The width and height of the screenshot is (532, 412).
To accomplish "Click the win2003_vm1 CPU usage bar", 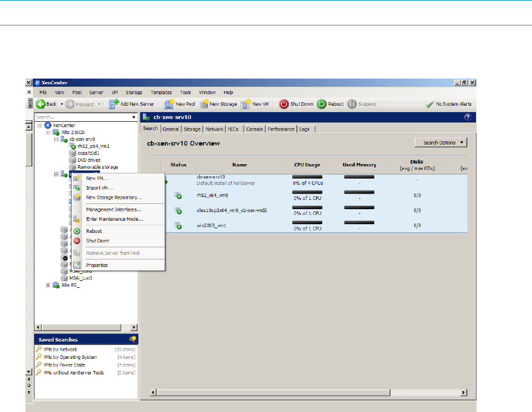I will [307, 222].
